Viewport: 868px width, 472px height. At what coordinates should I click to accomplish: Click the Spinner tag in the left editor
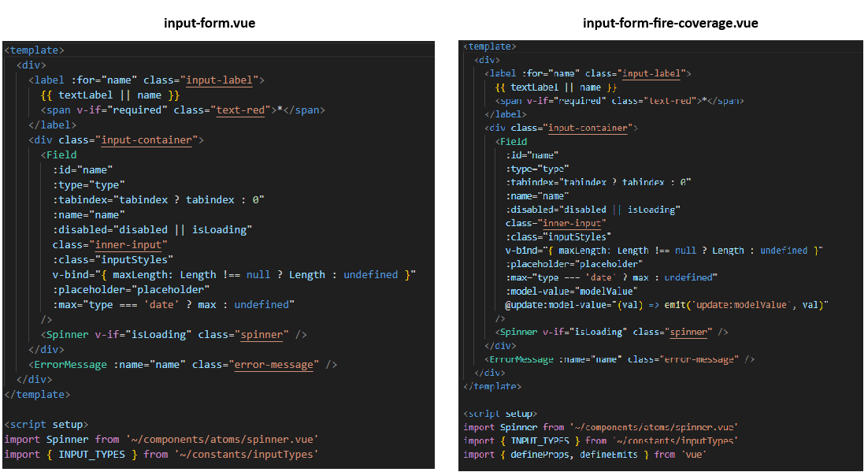click(66, 334)
